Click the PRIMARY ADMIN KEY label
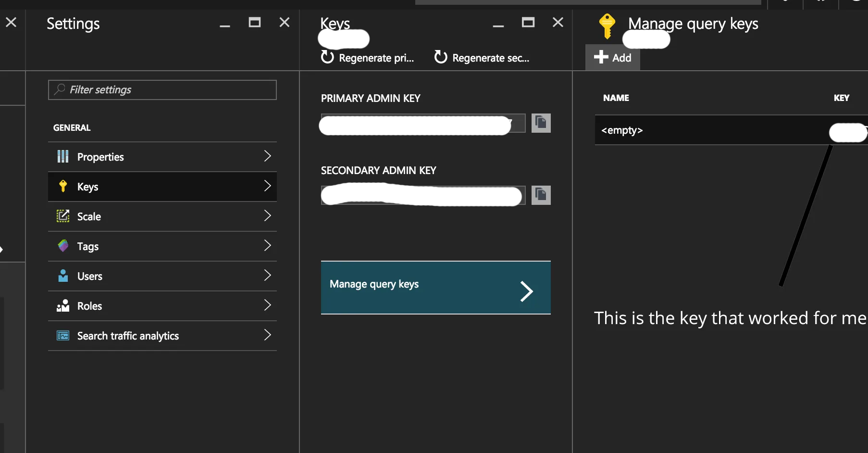Screen dimensions: 868x453 (371, 99)
